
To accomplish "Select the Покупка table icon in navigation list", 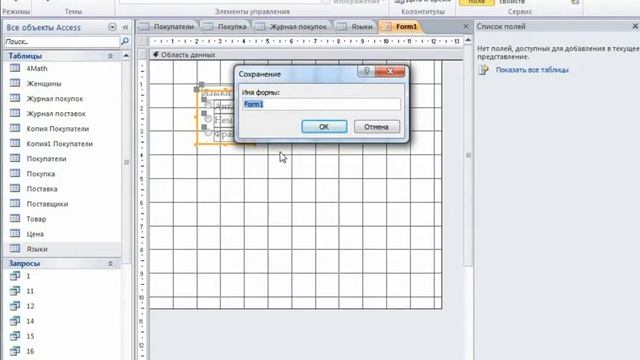I will pyautogui.click(x=15, y=173).
